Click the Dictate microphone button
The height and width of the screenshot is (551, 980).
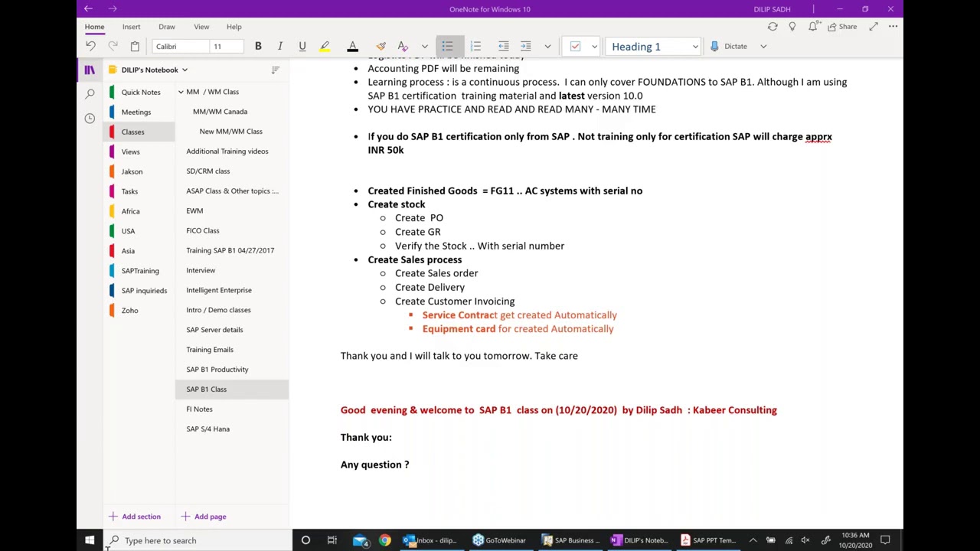click(x=728, y=47)
